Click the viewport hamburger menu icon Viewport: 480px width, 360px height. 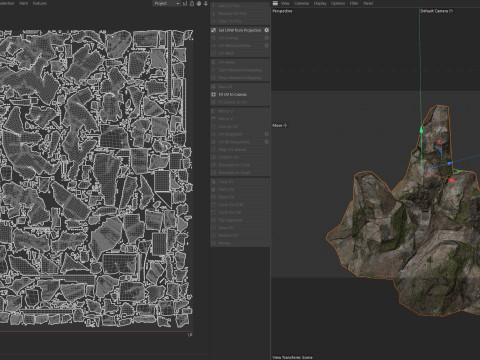tap(275, 3)
